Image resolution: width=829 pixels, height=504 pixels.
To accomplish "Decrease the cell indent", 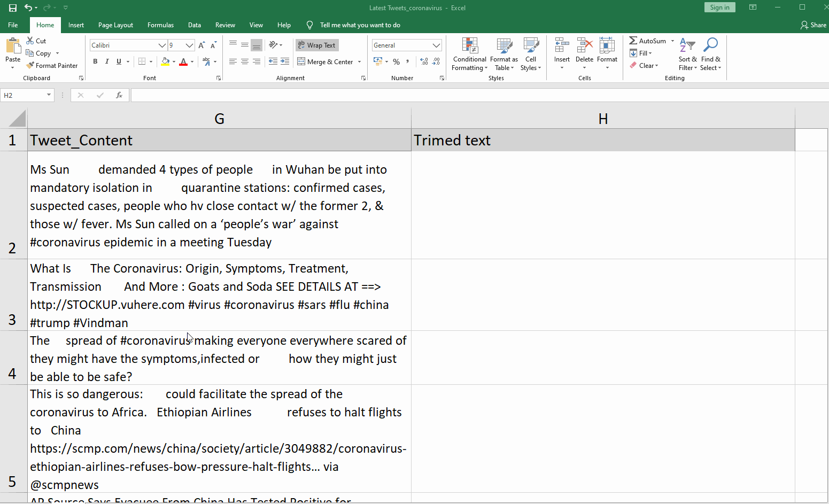I will [x=273, y=61].
